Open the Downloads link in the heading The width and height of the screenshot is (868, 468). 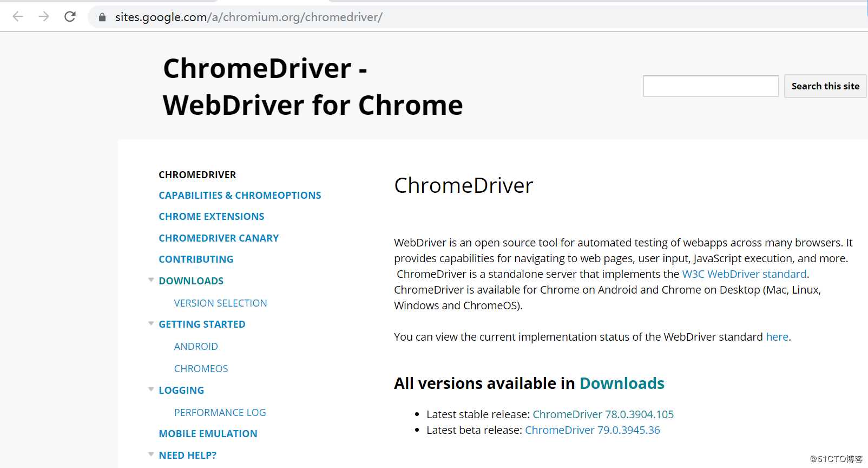[622, 383]
